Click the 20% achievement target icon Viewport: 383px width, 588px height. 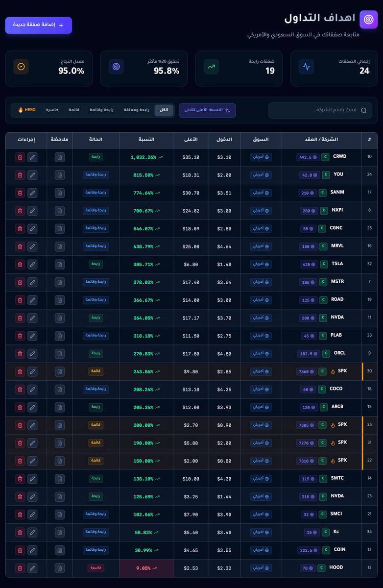[x=116, y=67]
